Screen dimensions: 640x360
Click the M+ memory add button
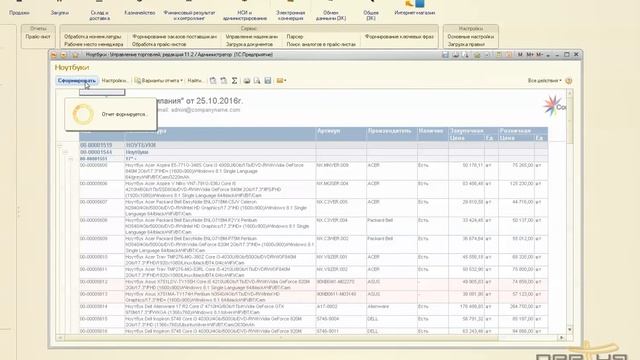pos(530,55)
